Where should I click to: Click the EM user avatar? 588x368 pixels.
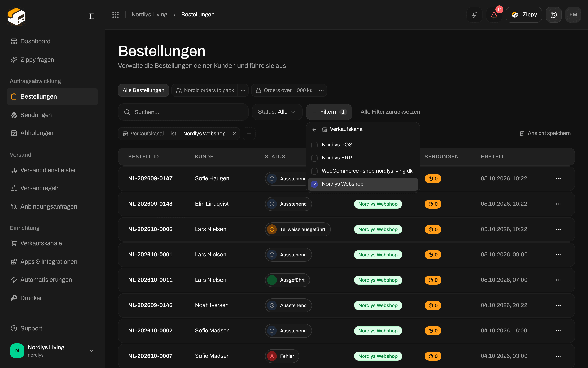click(x=573, y=15)
